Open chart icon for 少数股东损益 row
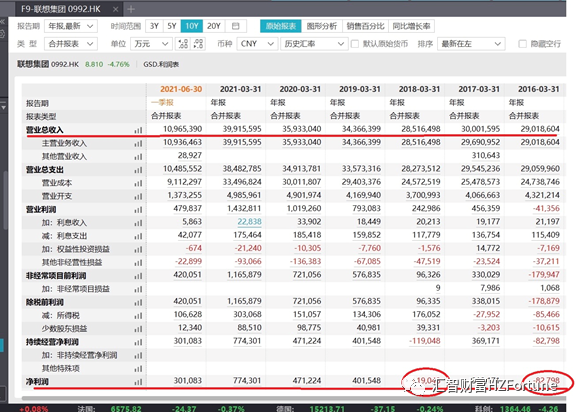 (x=138, y=329)
